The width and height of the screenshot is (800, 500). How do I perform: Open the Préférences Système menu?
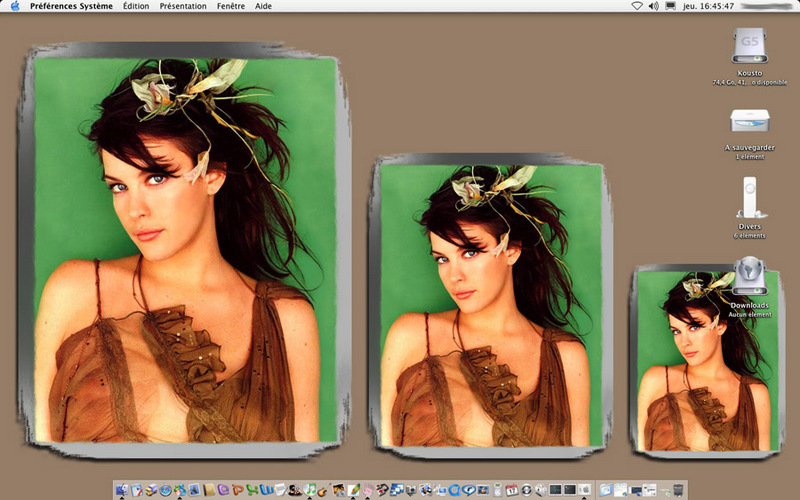pyautogui.click(x=71, y=6)
